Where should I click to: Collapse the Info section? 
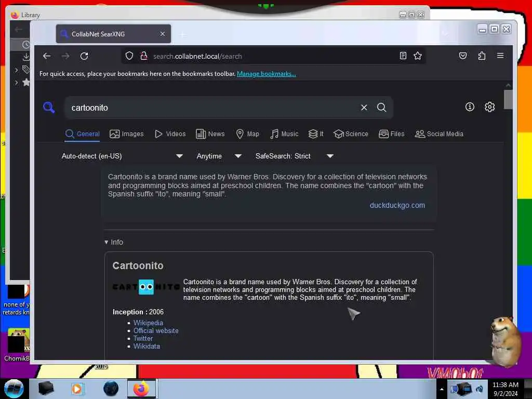pos(114,242)
